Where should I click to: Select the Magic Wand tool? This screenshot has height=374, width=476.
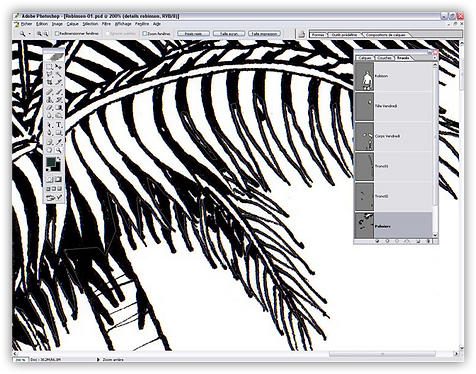(x=59, y=74)
